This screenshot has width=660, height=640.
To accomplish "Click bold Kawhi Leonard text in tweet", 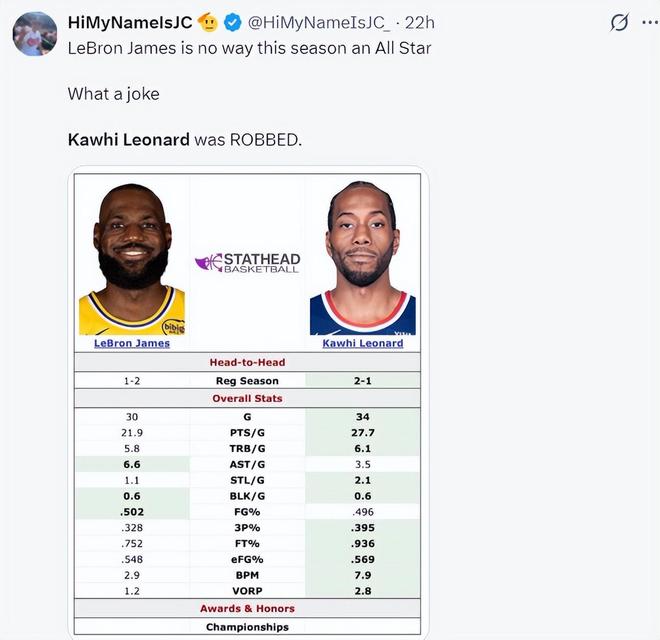I will (128, 139).
